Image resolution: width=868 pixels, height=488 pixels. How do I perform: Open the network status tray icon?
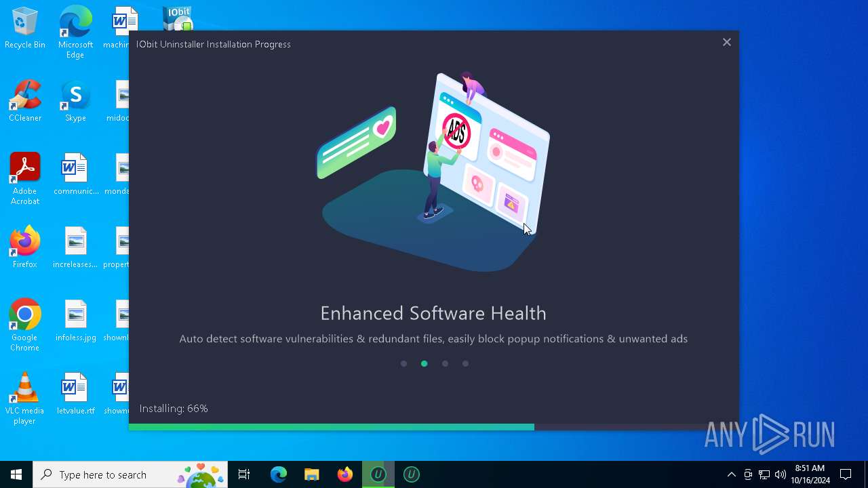pos(764,474)
